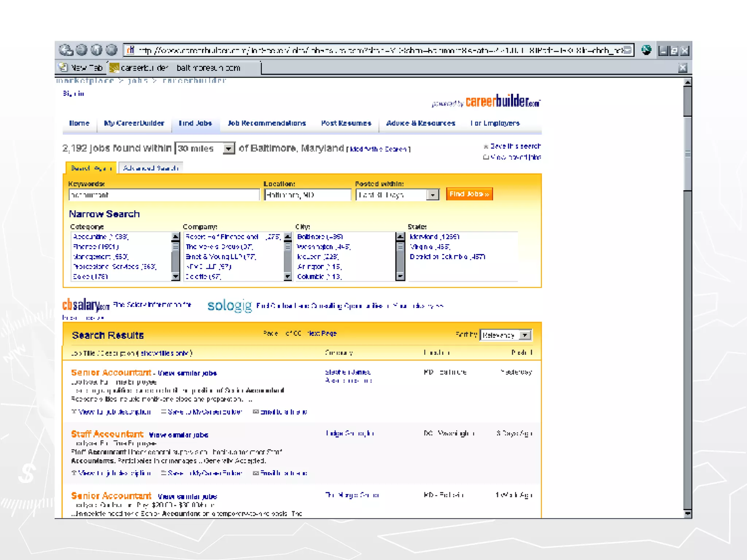Open the Find Jobs navigation tab
This screenshot has width=747, height=560.
point(195,123)
